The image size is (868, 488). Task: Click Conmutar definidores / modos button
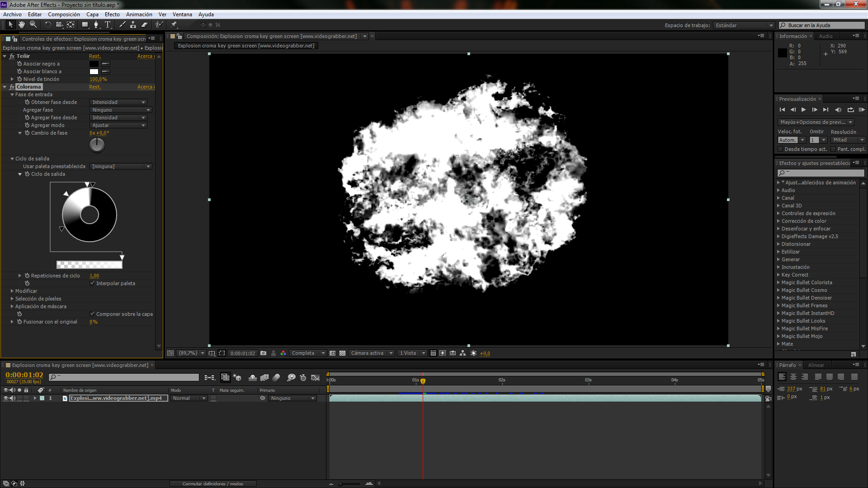212,483
